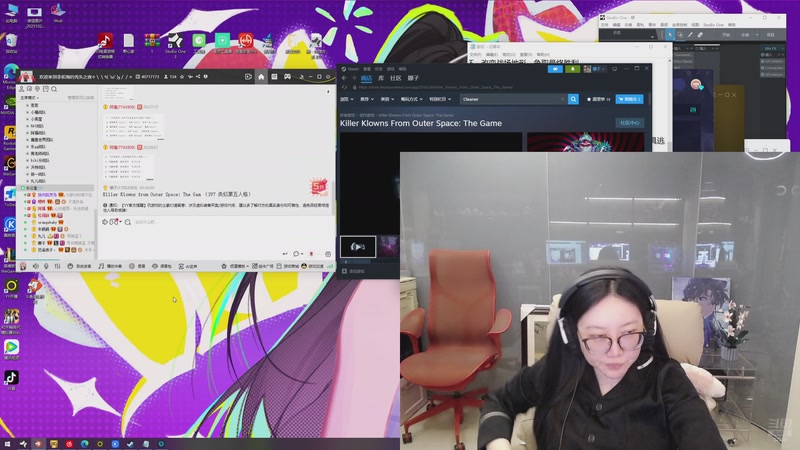Screen dimensions: 800x450
Task: Open the Steam 社区 tab
Action: (395, 78)
